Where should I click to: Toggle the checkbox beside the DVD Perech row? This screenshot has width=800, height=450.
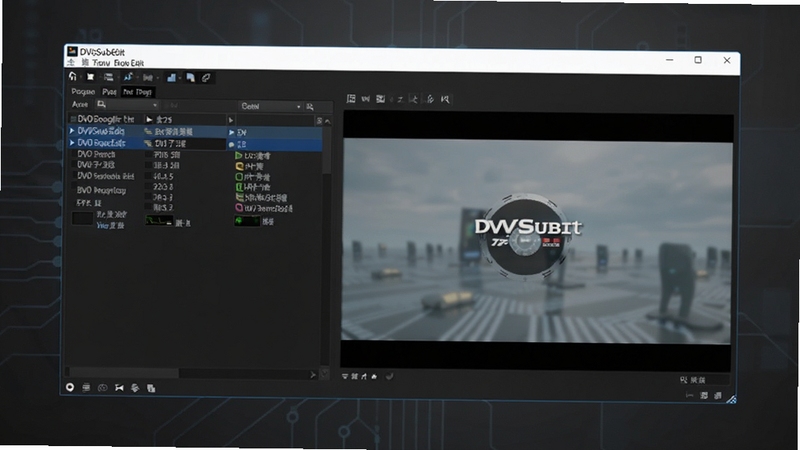click(x=73, y=154)
